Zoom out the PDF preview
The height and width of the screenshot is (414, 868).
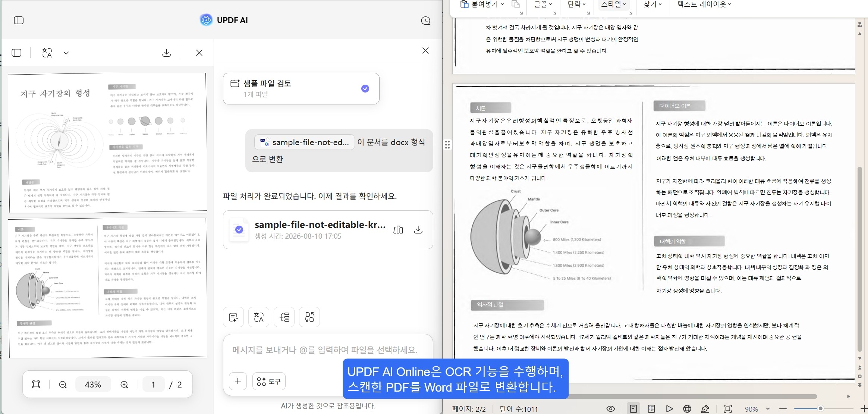[63, 385]
